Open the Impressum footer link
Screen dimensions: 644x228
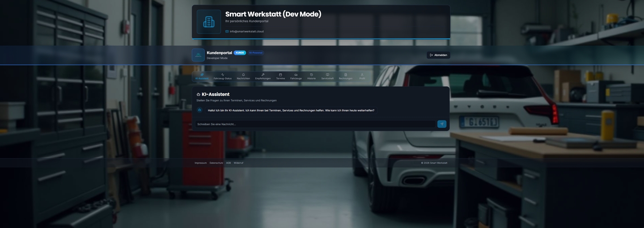click(x=201, y=163)
